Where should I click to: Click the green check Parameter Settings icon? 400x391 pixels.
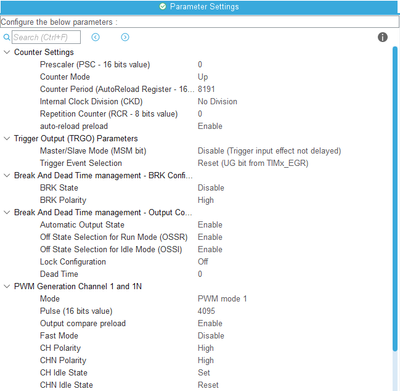[163, 6]
